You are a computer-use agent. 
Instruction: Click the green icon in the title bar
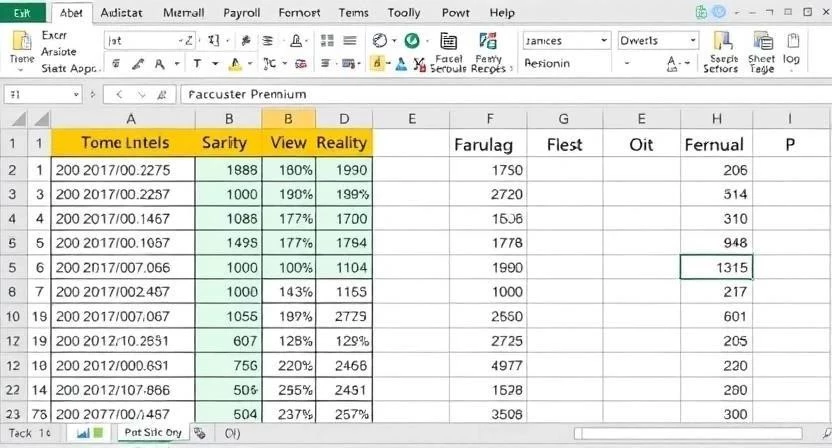(701, 12)
